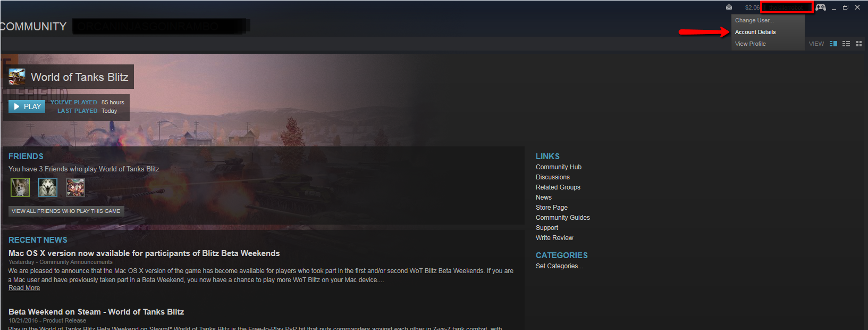This screenshot has width=868, height=330.
Task: Go to the Discussions link
Action: (553, 177)
